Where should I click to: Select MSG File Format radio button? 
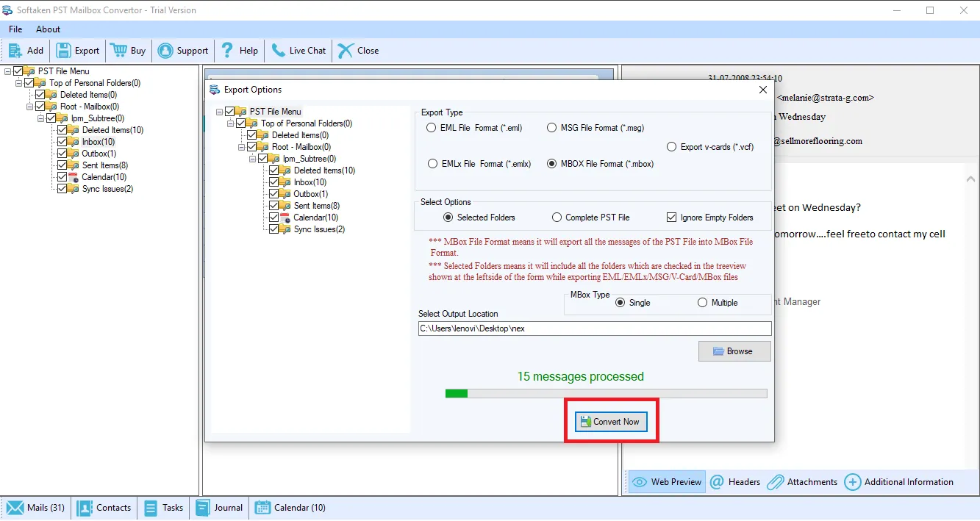(x=552, y=128)
